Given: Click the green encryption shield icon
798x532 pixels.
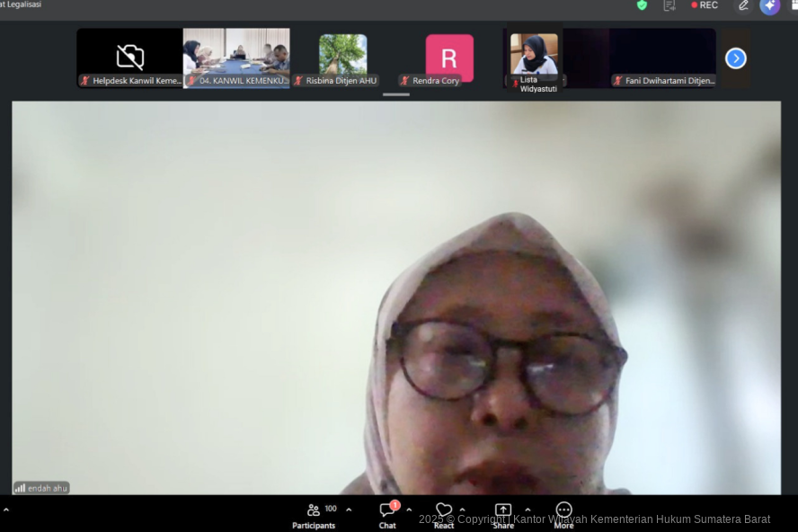Looking at the screenshot, I should (642, 5).
